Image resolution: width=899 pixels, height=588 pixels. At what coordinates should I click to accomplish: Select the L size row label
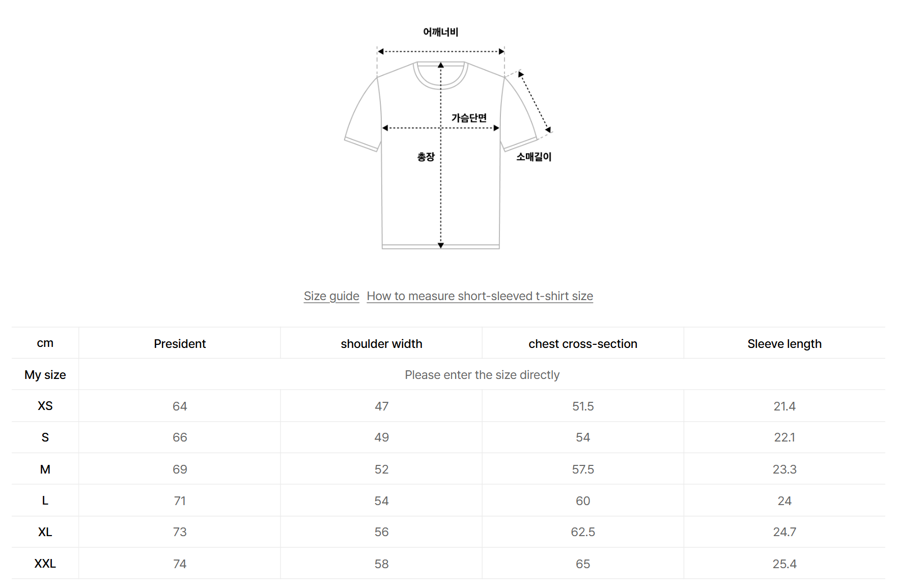pos(45,501)
